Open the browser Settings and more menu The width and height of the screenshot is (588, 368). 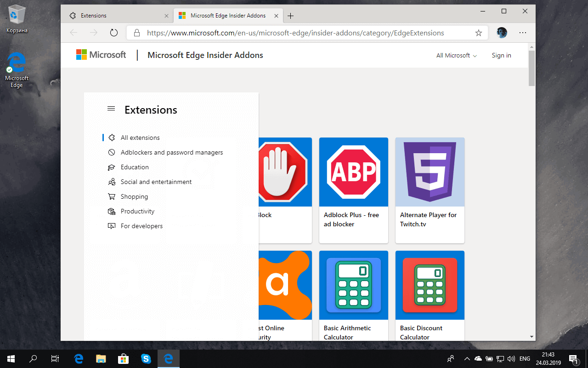(523, 33)
